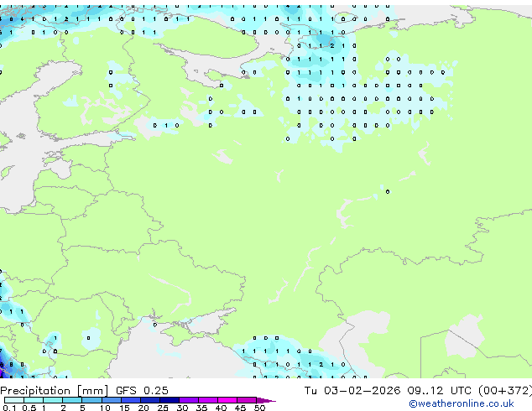Select the 'Precipitation [mm]' title text
This screenshot has width=532, height=411.
[55, 391]
